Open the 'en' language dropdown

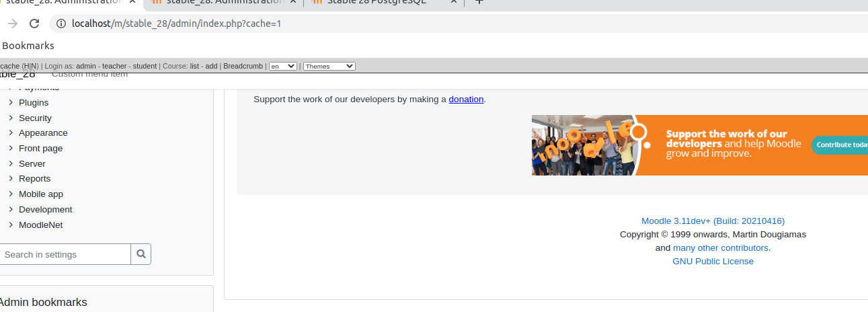click(x=282, y=66)
